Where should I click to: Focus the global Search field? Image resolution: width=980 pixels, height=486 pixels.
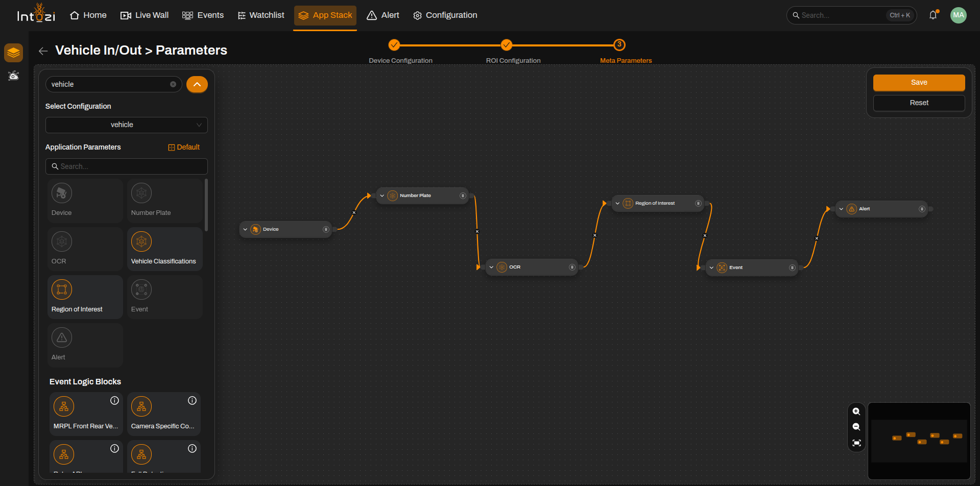(851, 15)
